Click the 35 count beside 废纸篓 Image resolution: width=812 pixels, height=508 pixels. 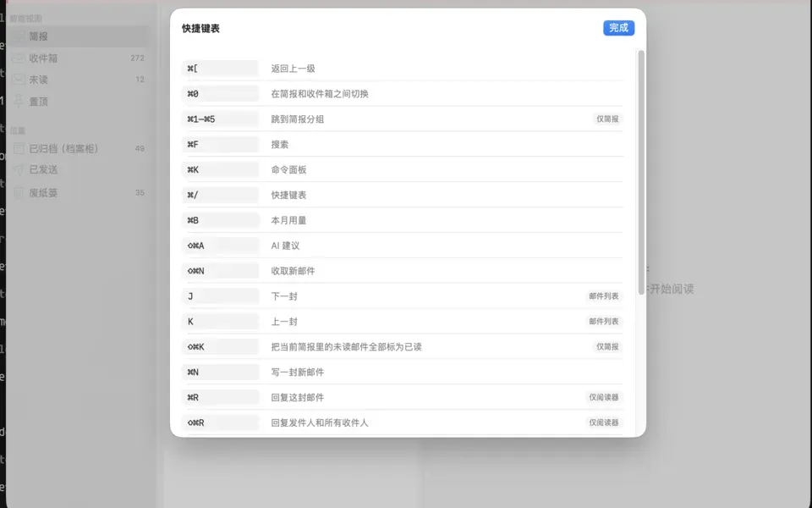click(x=140, y=193)
